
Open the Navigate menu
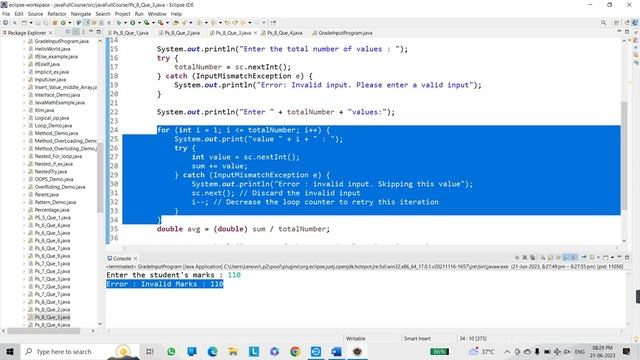pyautogui.click(x=81, y=14)
